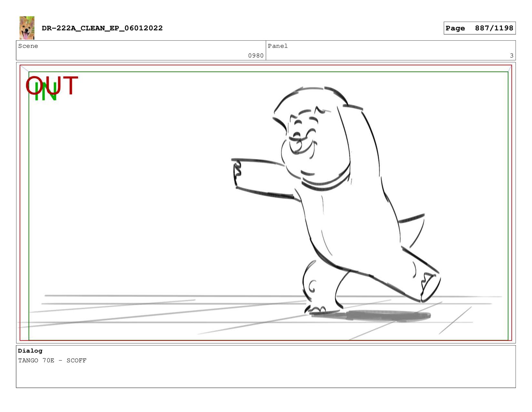Click the Scene label
532x412 pixels.
28,46
